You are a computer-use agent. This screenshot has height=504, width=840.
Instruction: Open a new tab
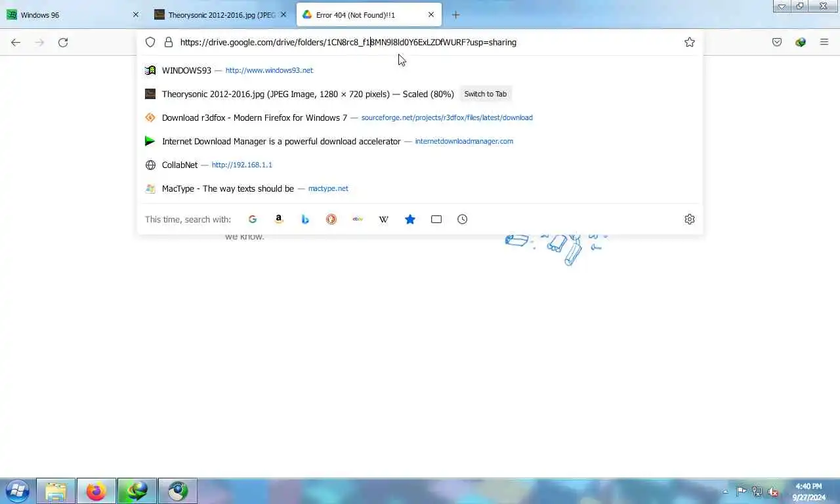click(x=456, y=14)
